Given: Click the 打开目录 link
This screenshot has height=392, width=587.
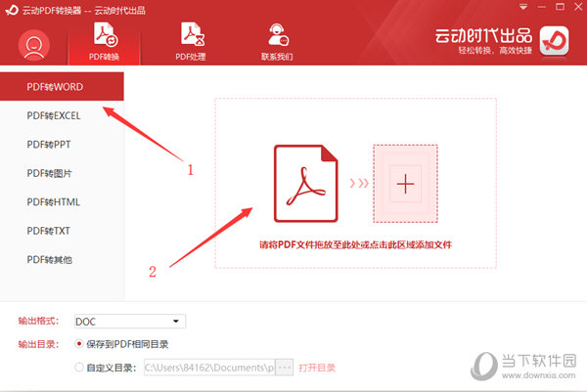Looking at the screenshot, I should coord(317,368).
